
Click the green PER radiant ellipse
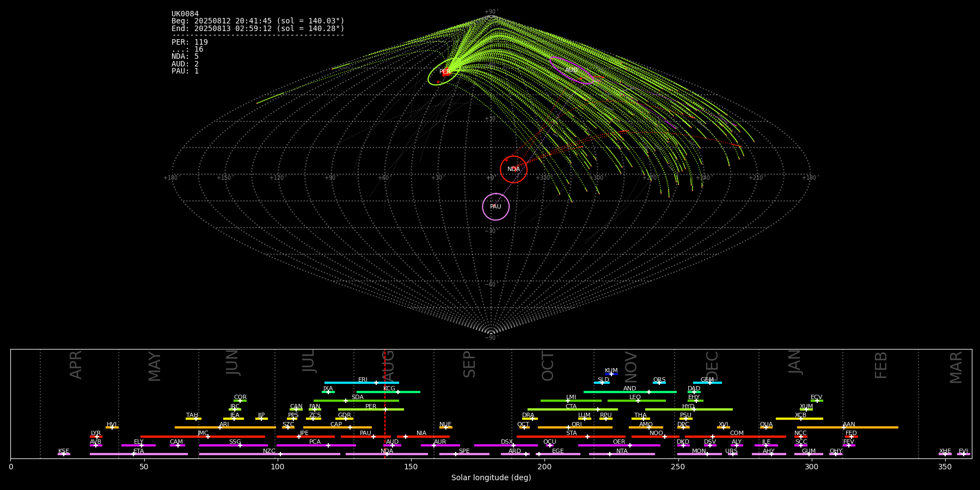(x=443, y=73)
